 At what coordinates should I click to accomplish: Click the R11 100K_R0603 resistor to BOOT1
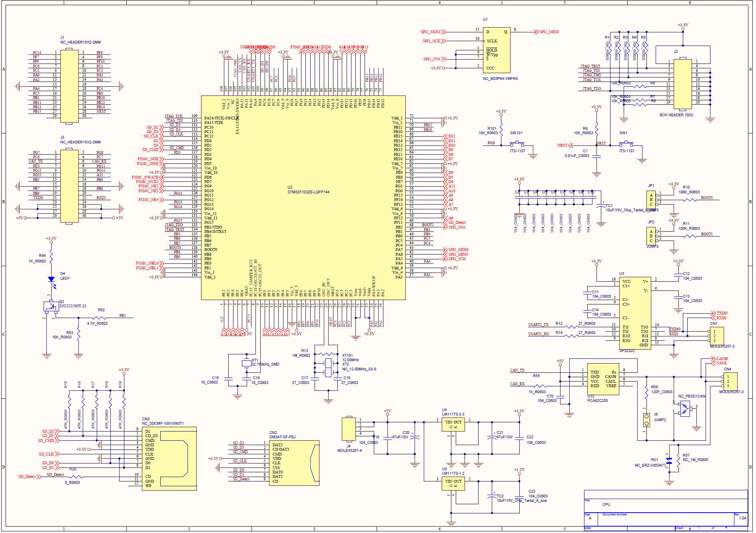[689, 237]
